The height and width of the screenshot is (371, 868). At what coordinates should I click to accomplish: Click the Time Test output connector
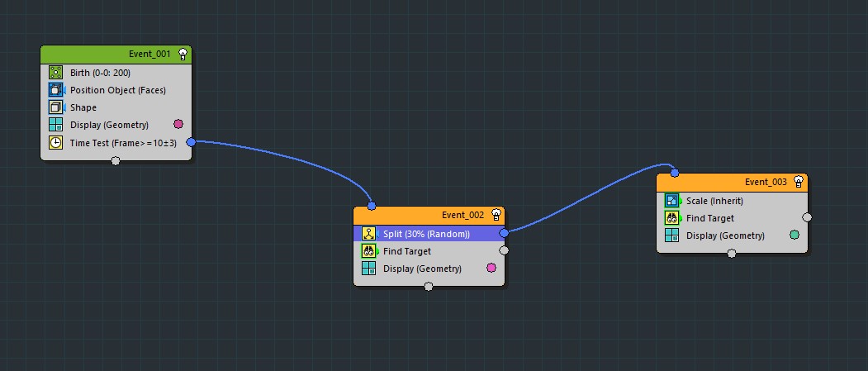(x=192, y=142)
